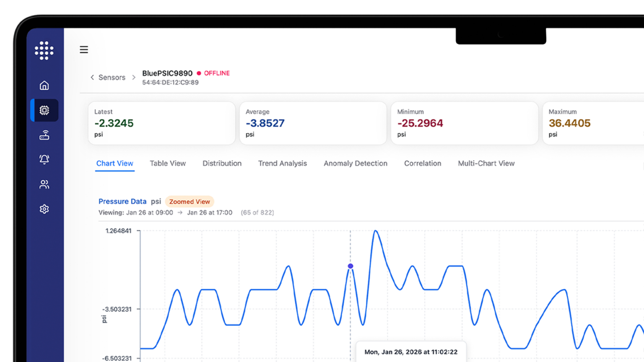
Task: Switch to the Distribution tab
Action: pyautogui.click(x=222, y=163)
